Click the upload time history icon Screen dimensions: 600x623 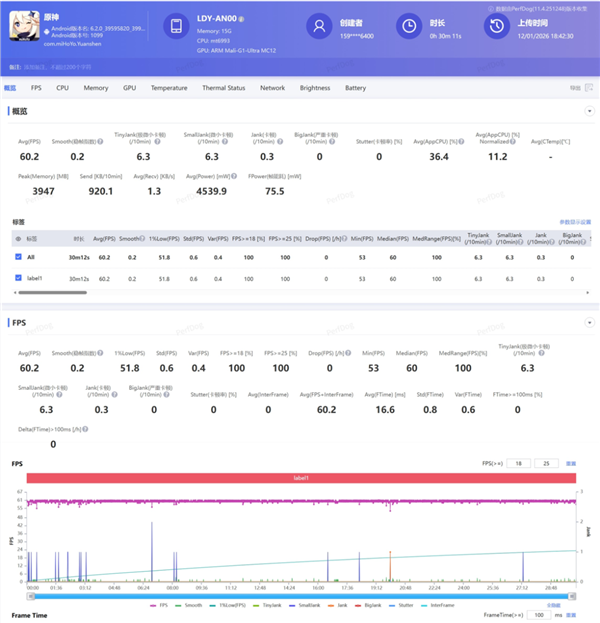[x=497, y=26]
